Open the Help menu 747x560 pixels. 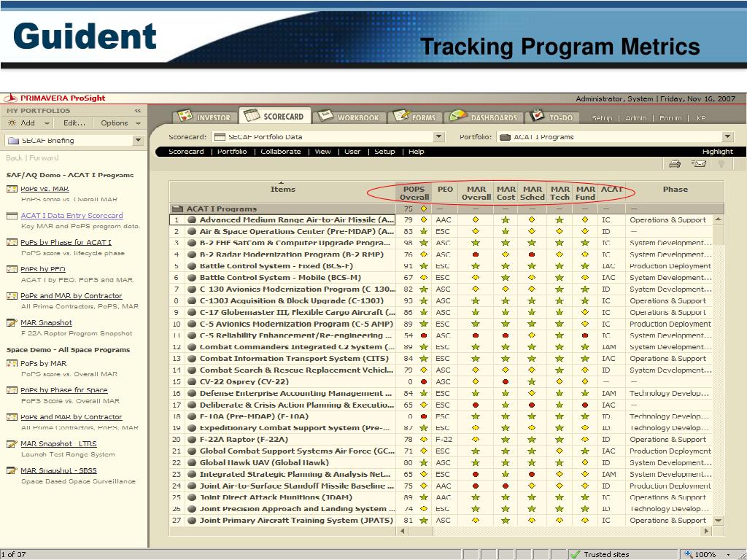pyautogui.click(x=416, y=152)
